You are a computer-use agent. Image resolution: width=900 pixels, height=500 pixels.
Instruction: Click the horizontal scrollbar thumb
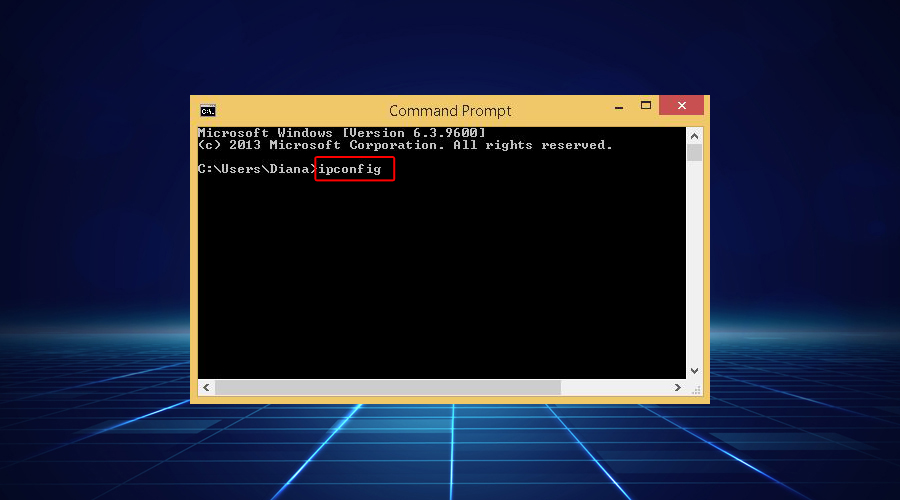(387, 387)
